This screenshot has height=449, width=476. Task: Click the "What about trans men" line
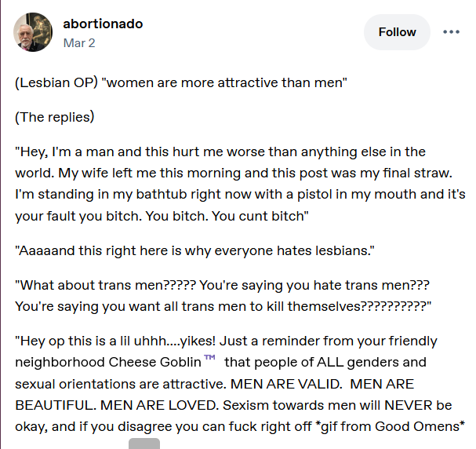click(222, 285)
